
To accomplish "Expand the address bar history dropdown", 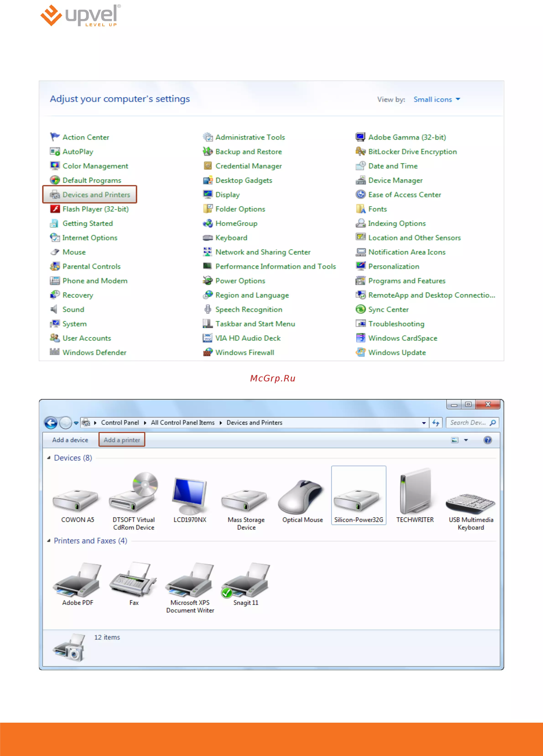I will (x=424, y=423).
